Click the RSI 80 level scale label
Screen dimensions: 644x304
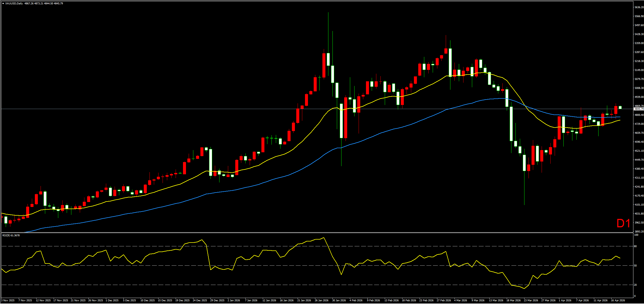tap(635, 246)
